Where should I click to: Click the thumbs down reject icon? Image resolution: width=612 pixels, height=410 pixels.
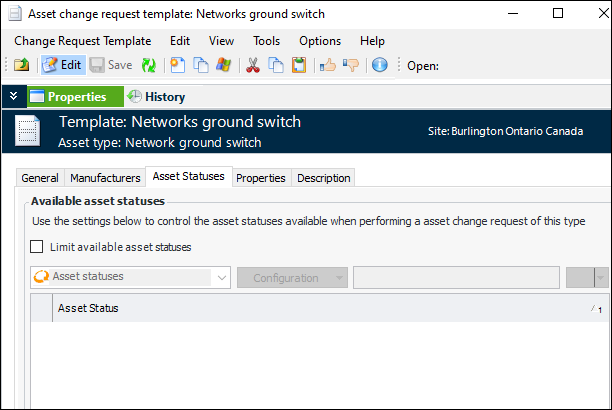[350, 66]
